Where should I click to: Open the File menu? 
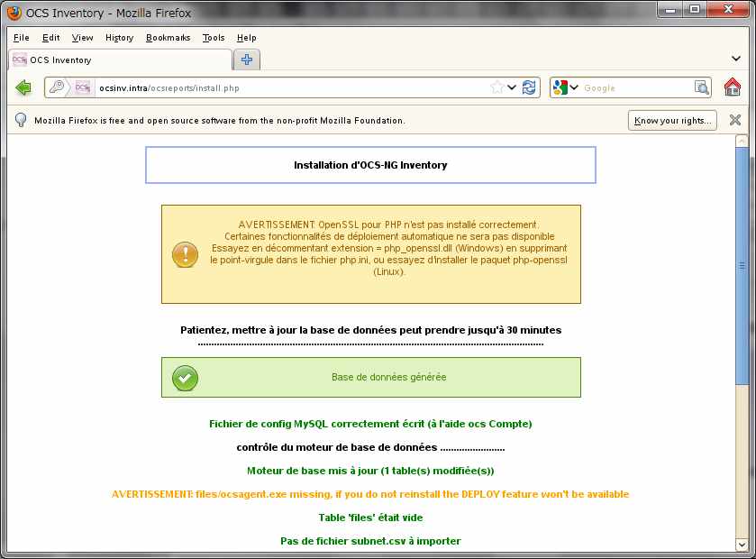(22, 38)
